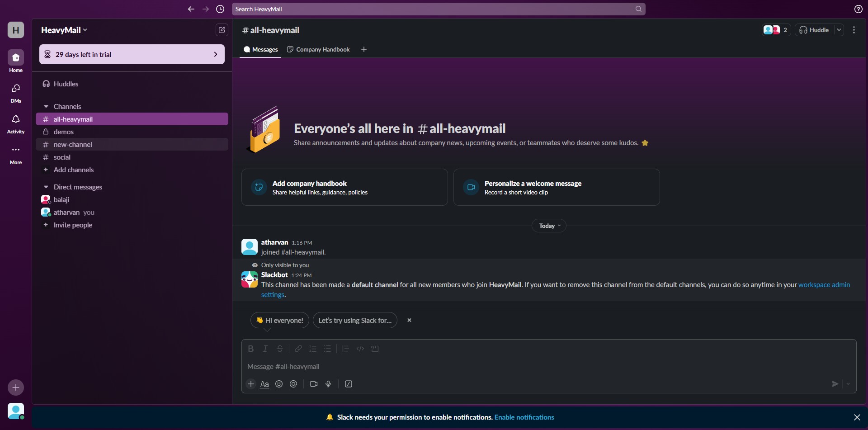Toggle the Aa formatting display
This screenshot has width=868, height=430.
(264, 384)
